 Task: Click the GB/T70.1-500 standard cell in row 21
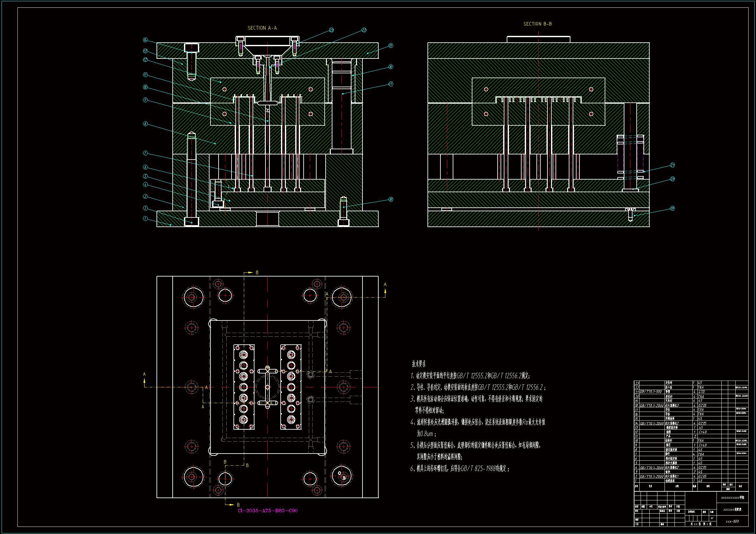651,392
